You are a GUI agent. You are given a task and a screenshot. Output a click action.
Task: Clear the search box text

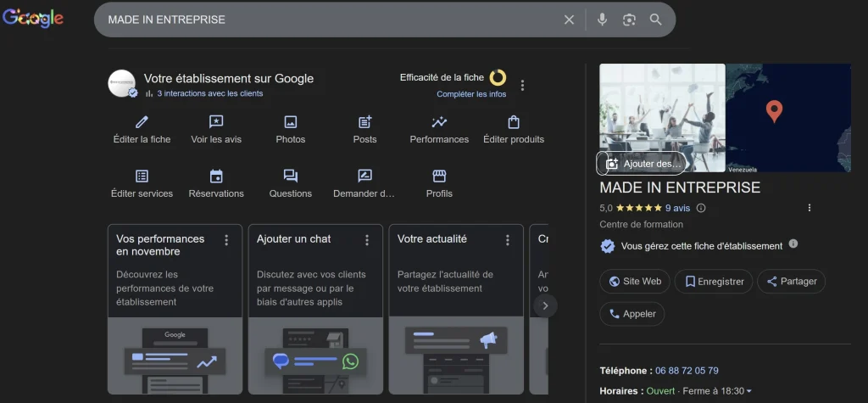569,20
